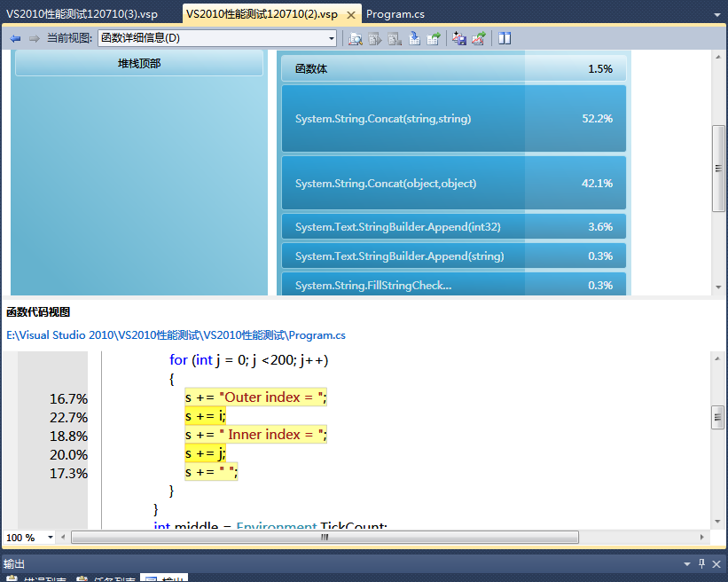Click the chart with green arrow icon
The width and height of the screenshot is (728, 582).
pyautogui.click(x=479, y=38)
